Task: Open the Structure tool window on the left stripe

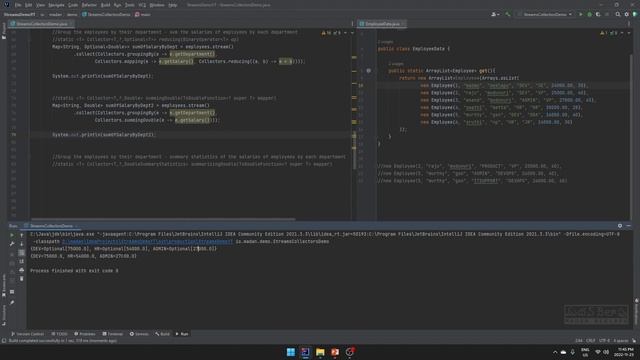Action: pos(4,314)
